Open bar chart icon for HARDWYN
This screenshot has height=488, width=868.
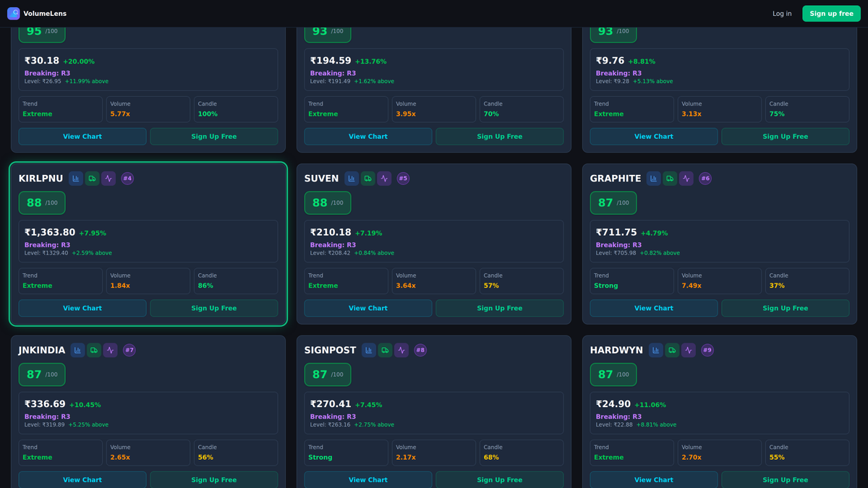656,350
